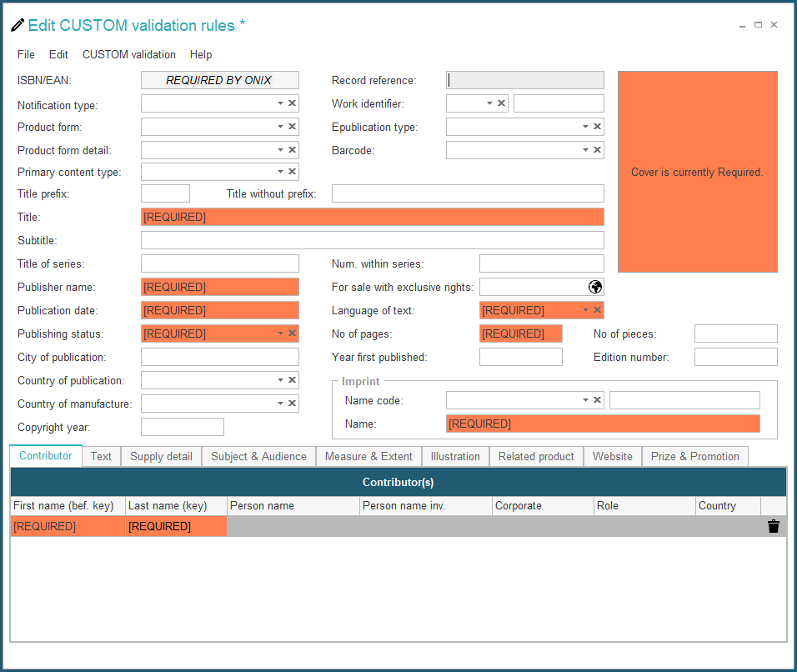Delete the contributor row with trash icon

(774, 526)
